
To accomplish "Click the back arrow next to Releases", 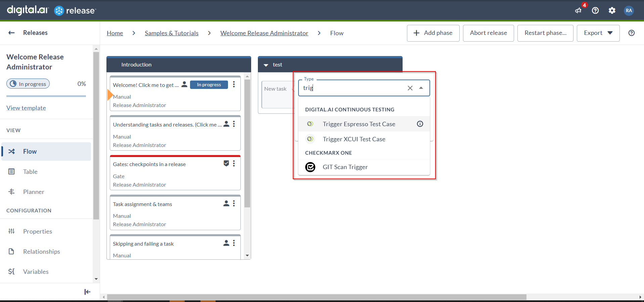I will point(11,33).
